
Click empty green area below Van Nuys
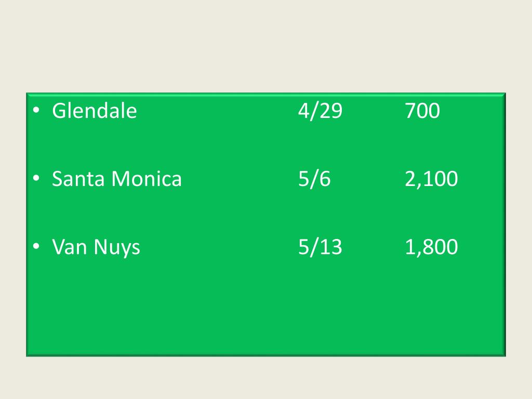156,312
